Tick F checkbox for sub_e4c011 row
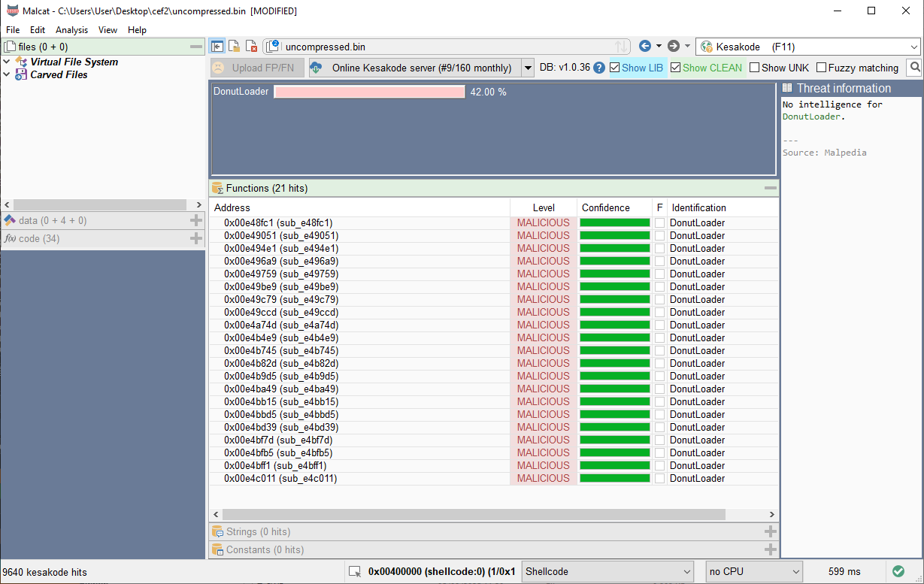 pyautogui.click(x=659, y=478)
